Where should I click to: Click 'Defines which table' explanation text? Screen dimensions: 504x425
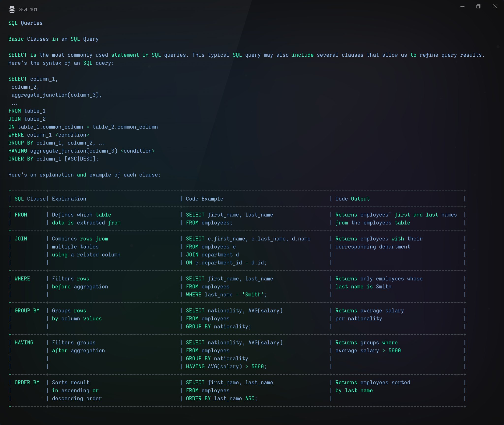[81, 215]
